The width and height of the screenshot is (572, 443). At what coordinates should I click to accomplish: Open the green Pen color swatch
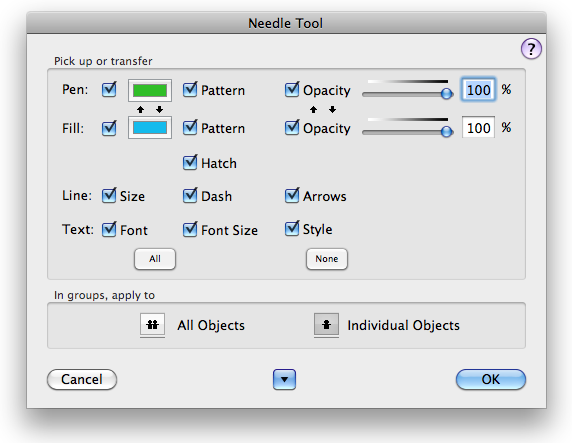[x=150, y=90]
